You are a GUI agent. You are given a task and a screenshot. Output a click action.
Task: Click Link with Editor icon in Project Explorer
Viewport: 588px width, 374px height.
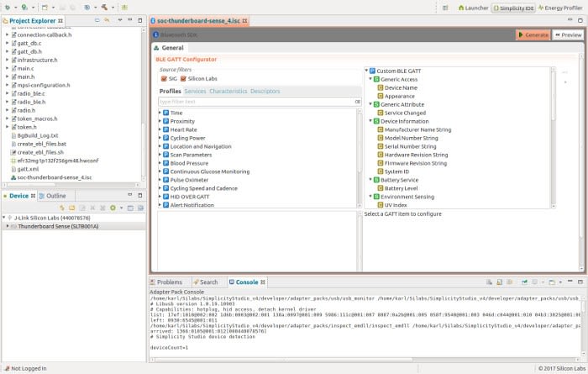click(x=107, y=20)
